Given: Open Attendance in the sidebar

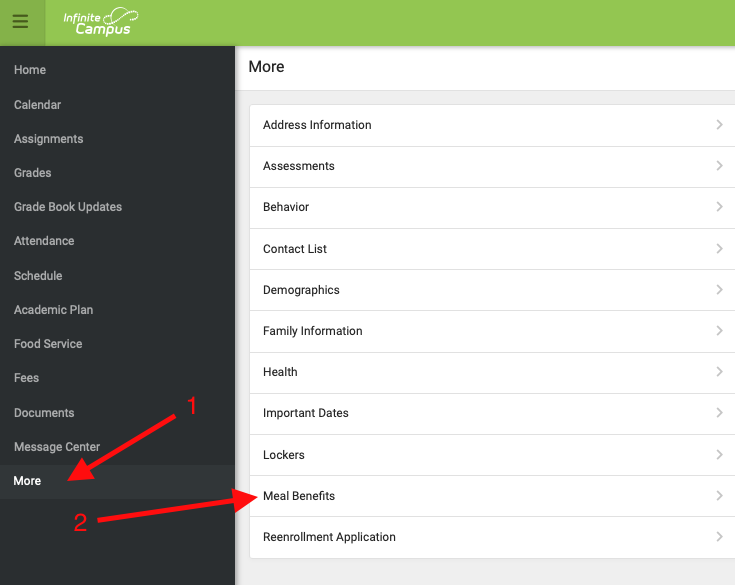Looking at the screenshot, I should tap(44, 241).
